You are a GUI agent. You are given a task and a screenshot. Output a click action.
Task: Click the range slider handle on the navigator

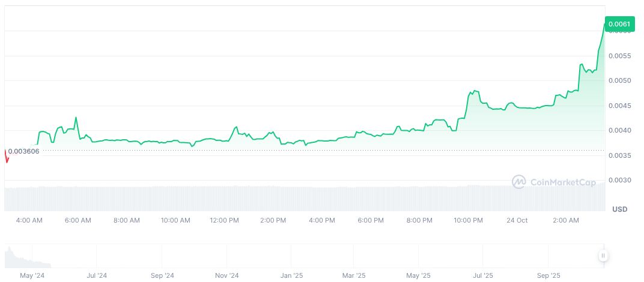point(603,256)
